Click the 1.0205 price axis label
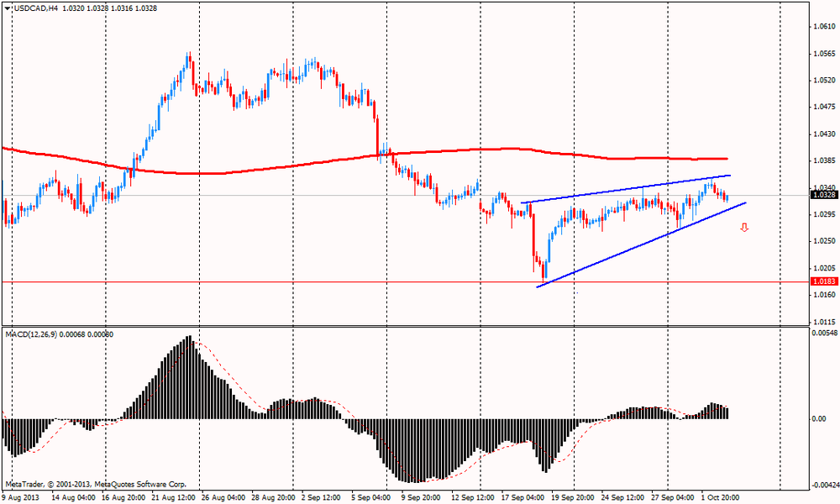This screenshot has height=504, width=840. click(x=824, y=268)
